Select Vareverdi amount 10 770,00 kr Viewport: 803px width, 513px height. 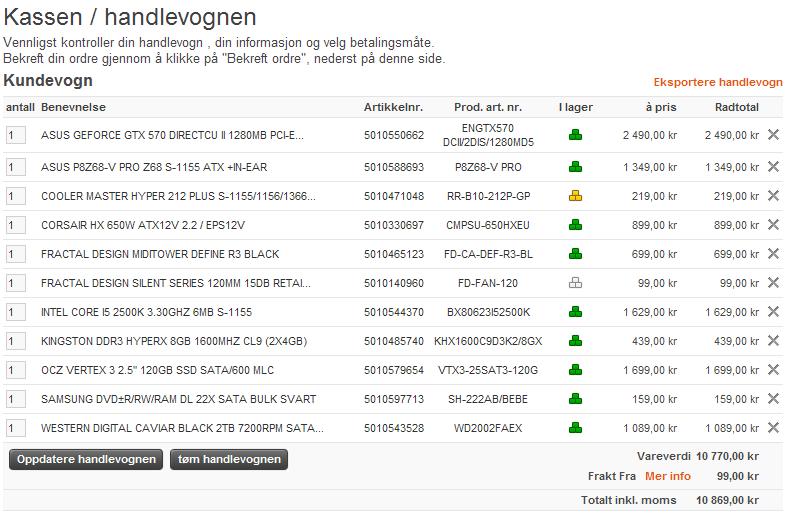(x=727, y=456)
